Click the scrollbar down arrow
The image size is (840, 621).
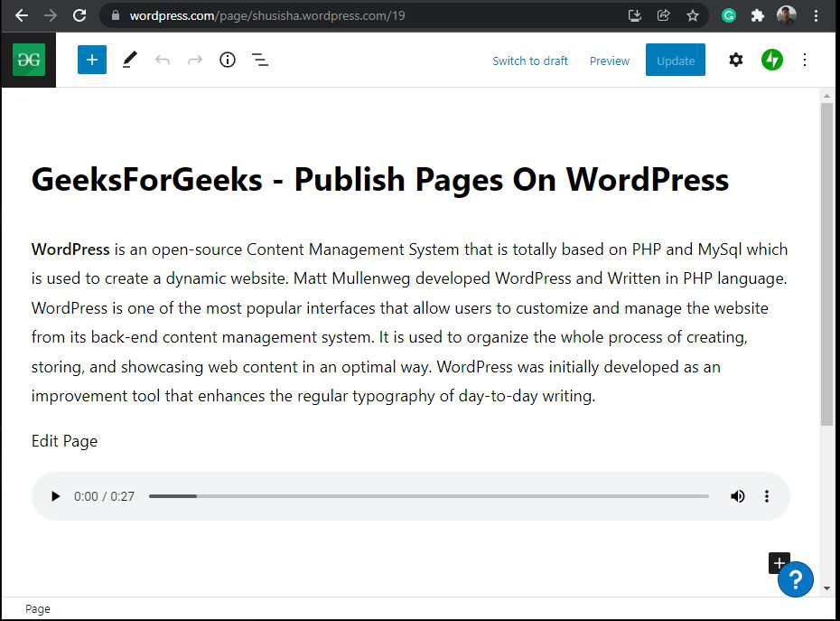coord(826,588)
